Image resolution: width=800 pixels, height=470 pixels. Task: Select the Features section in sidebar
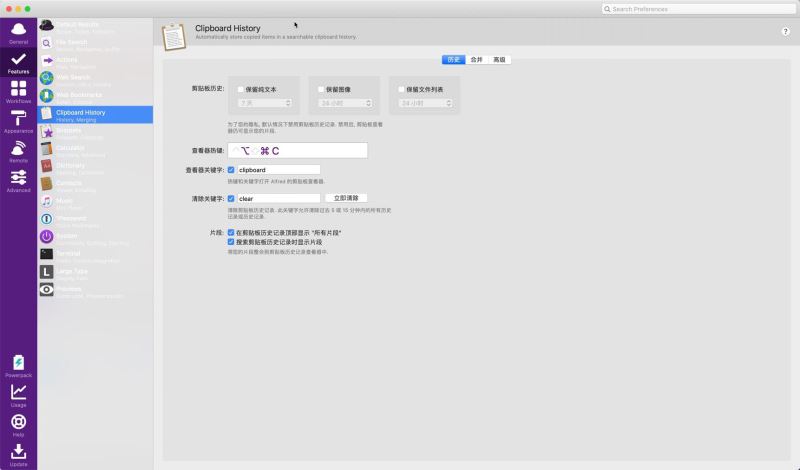18,62
